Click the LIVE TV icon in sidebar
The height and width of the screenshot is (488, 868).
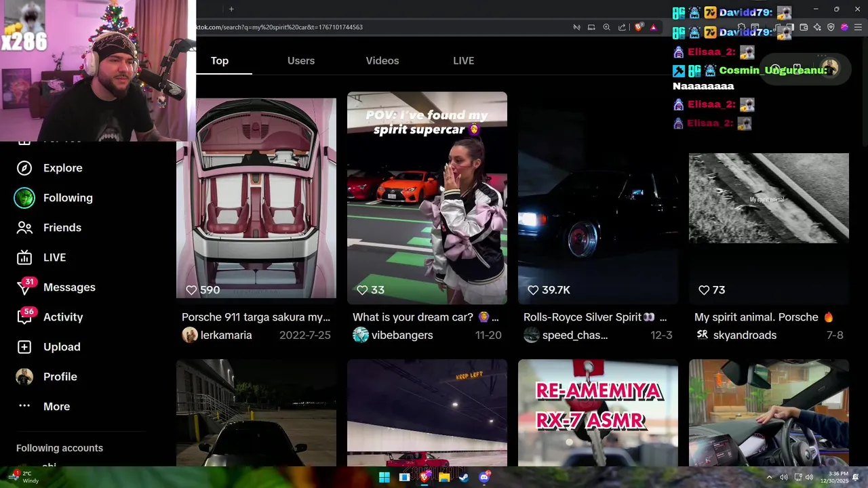tap(24, 258)
